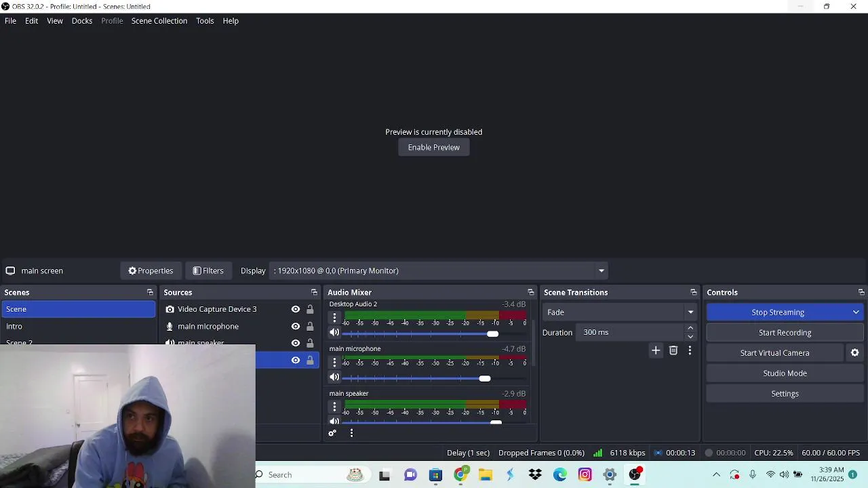Show hidden system tray icons
868x488 pixels.
click(716, 474)
